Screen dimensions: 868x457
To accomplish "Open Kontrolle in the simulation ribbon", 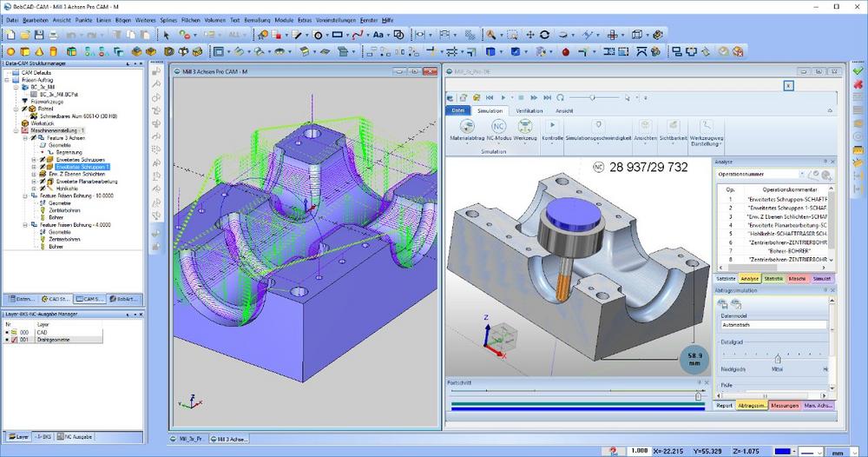I will tap(552, 130).
